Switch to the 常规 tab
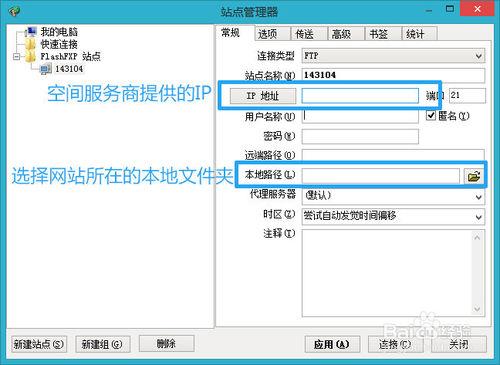Viewport: 500px width, 365px height. coord(231,33)
